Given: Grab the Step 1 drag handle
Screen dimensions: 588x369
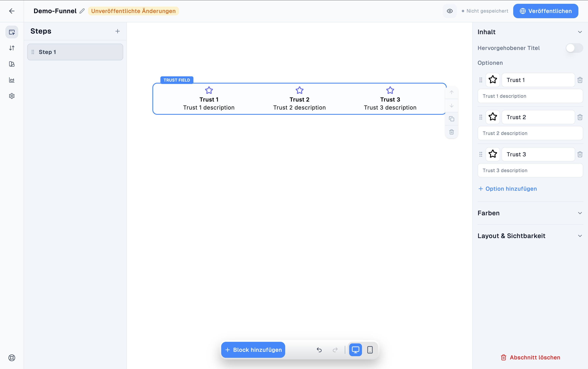Looking at the screenshot, I should pyautogui.click(x=33, y=52).
